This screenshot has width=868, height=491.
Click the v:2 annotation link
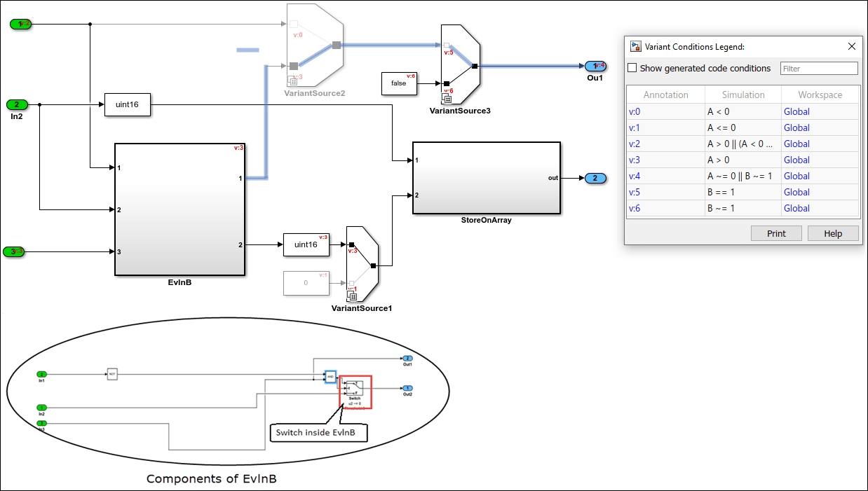(635, 144)
